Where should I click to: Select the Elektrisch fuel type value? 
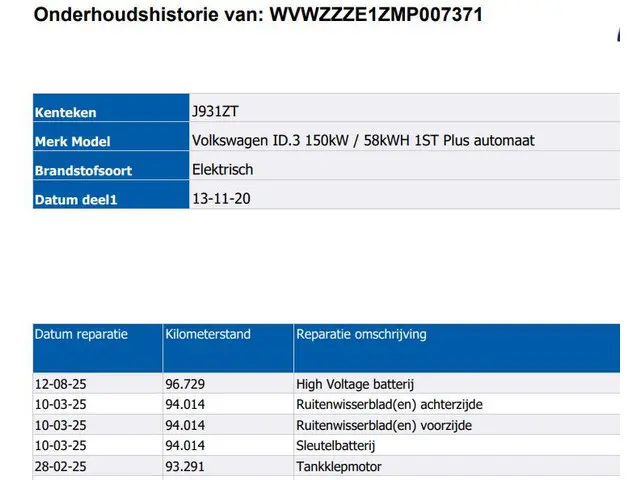222,169
